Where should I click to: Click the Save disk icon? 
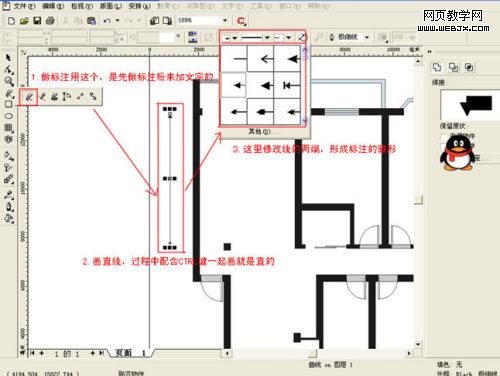point(37,21)
